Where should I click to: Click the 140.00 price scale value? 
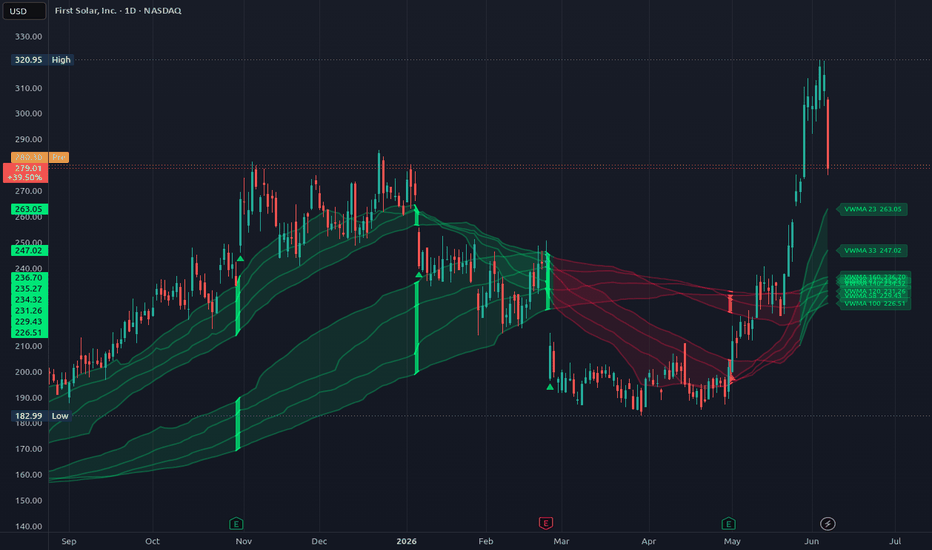point(29,526)
